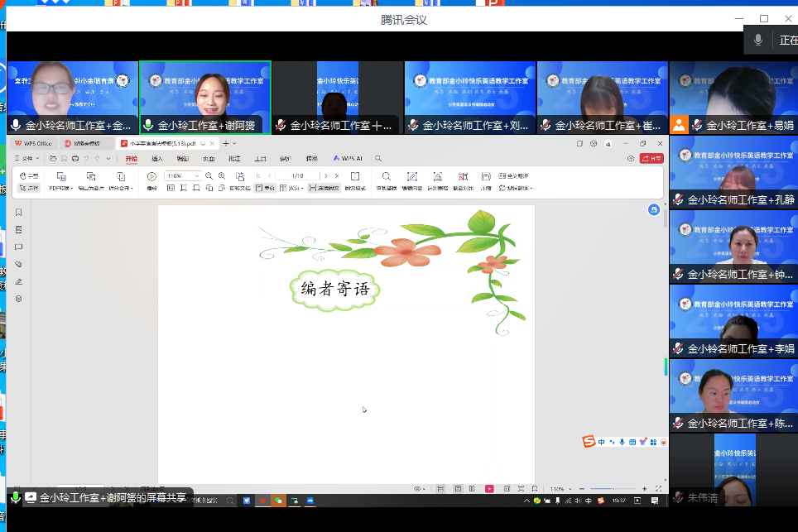Expand the 110% zoom level dropdown
The width and height of the screenshot is (798, 532).
196,176
